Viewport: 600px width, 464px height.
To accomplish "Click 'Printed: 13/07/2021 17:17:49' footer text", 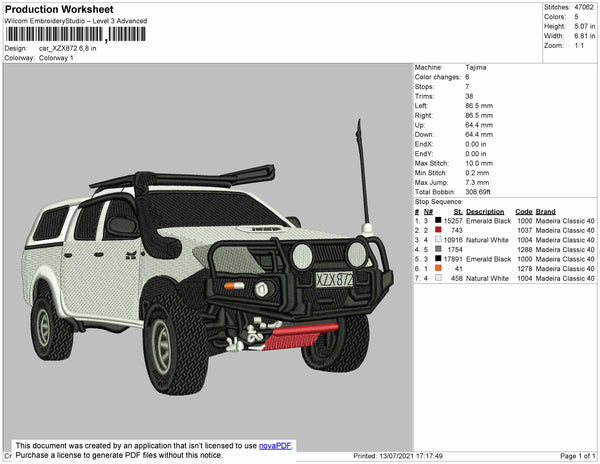I will click(398, 456).
